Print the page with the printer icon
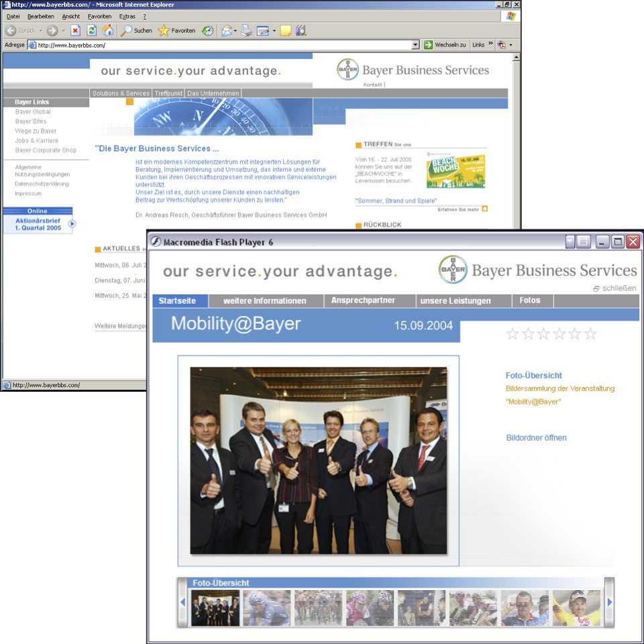Image resolution: width=644 pixels, height=644 pixels. (x=246, y=30)
